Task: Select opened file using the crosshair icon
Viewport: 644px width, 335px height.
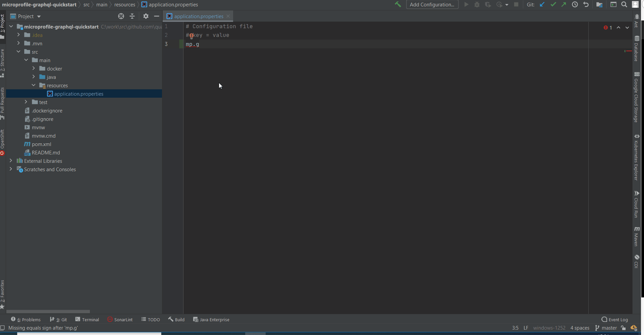Action: [121, 16]
